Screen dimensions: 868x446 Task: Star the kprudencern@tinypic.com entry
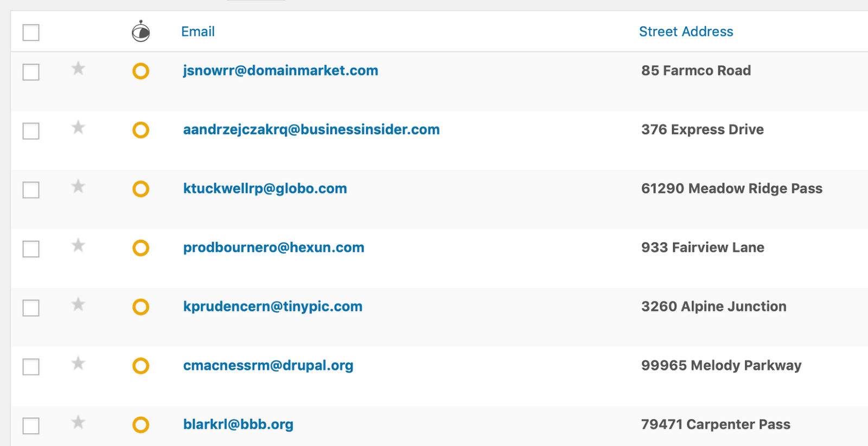pyautogui.click(x=78, y=305)
